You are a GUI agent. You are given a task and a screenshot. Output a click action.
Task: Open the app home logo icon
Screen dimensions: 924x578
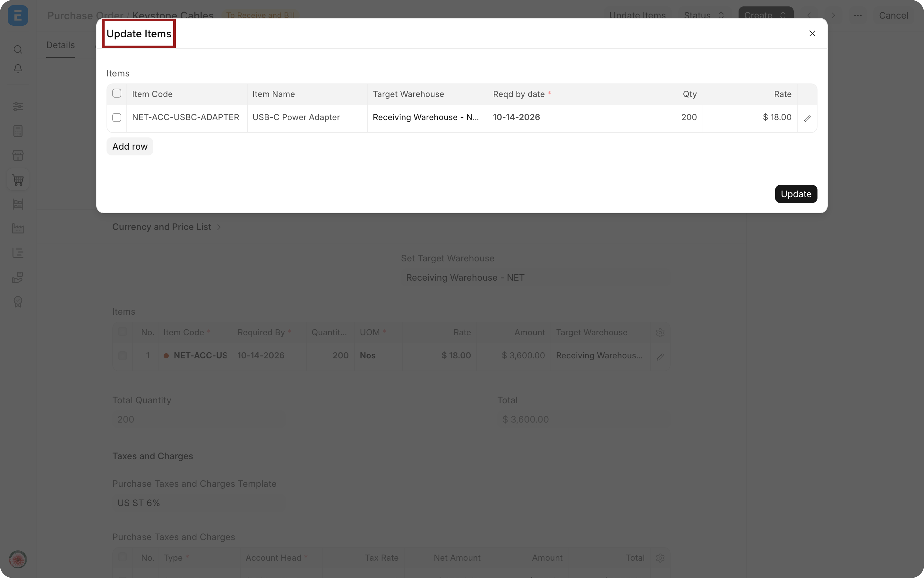(x=18, y=16)
